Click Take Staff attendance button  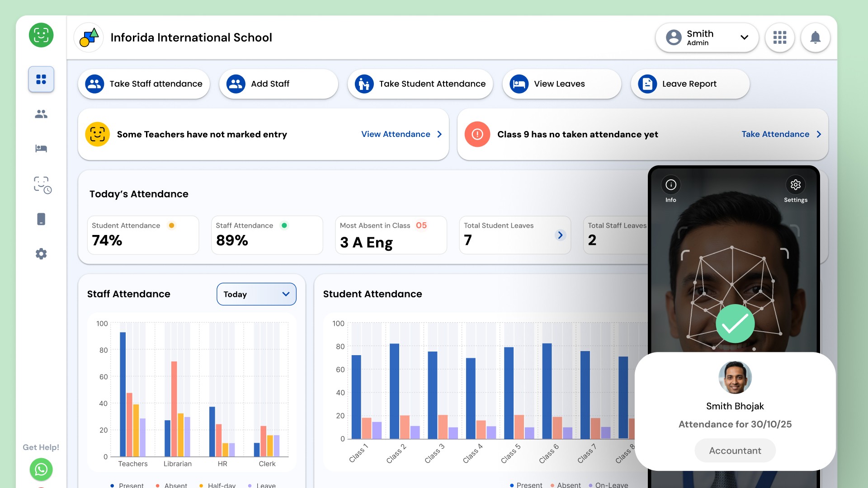[x=144, y=84]
